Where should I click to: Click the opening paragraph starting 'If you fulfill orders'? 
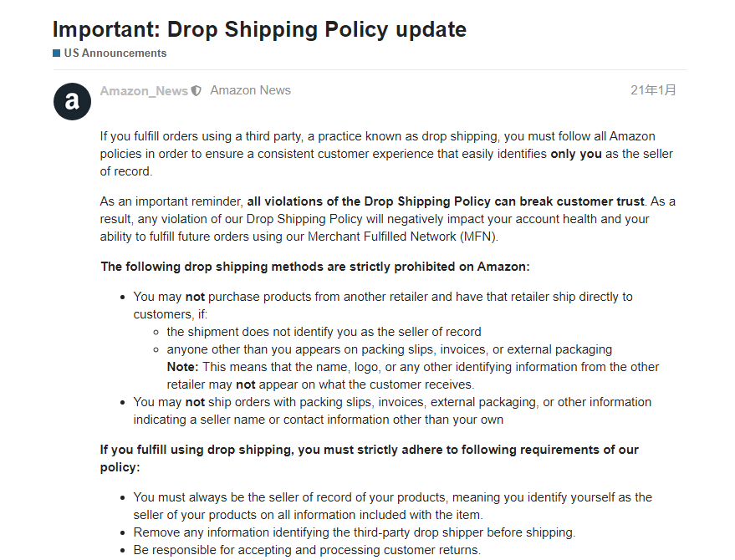(x=386, y=154)
